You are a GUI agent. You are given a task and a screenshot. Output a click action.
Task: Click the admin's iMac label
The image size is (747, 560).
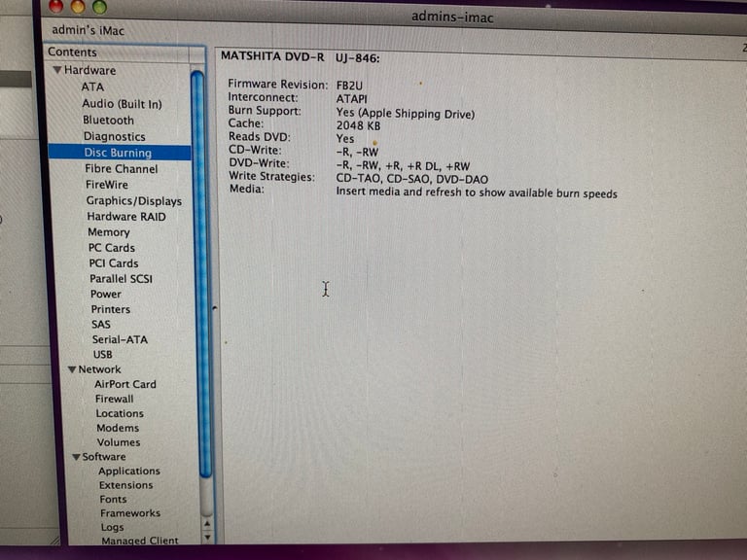[x=89, y=30]
